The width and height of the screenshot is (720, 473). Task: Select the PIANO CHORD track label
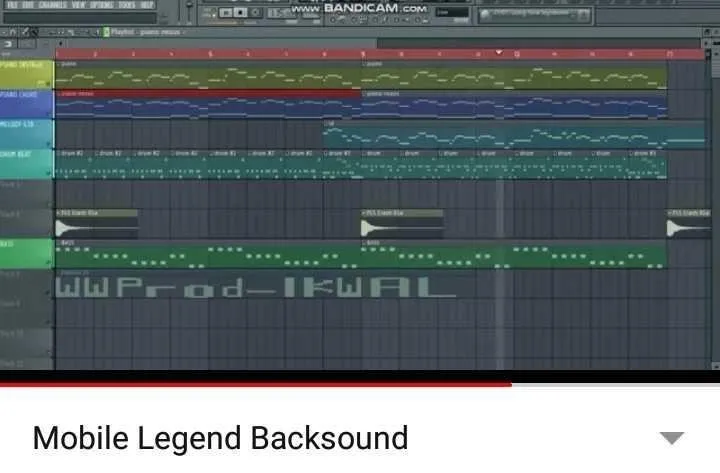click(26, 104)
